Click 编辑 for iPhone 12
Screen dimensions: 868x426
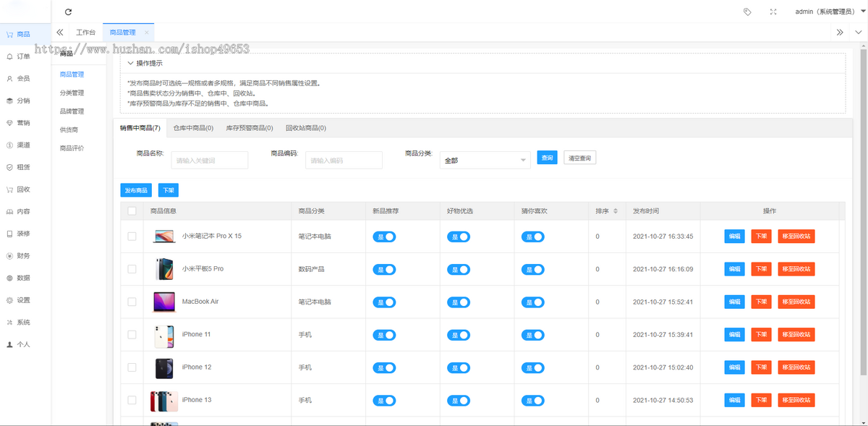[735, 367]
